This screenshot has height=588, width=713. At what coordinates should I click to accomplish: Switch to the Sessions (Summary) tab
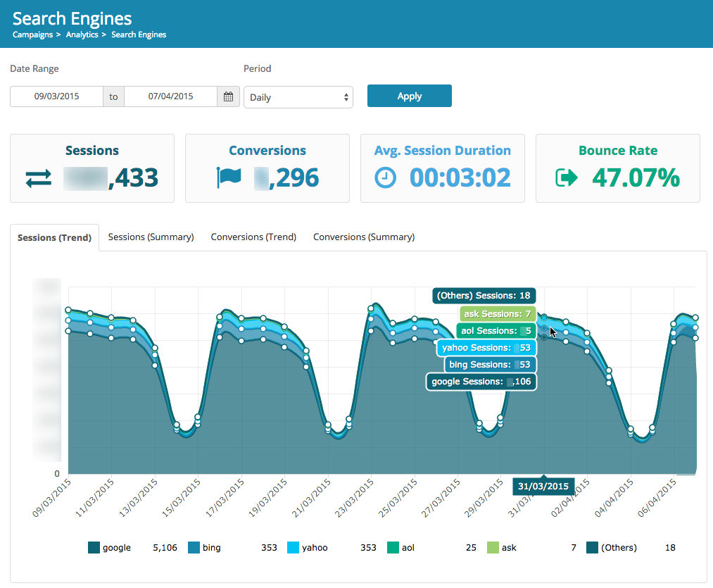click(151, 237)
